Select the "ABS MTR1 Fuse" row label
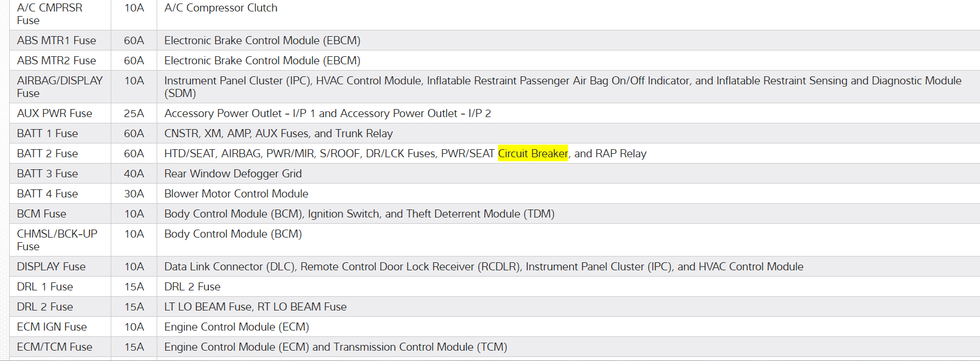The width and height of the screenshot is (980, 361). pos(56,40)
